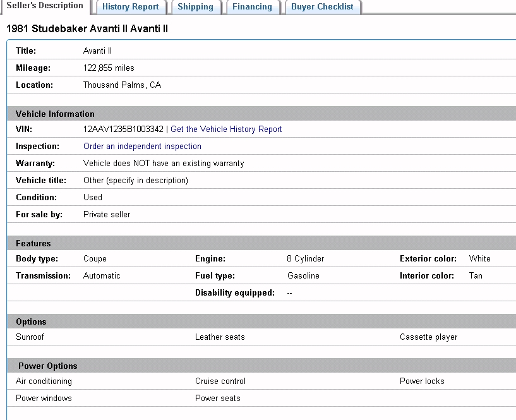Click the Cassette player option text
Viewport: 516px width, 420px height.
428,337
